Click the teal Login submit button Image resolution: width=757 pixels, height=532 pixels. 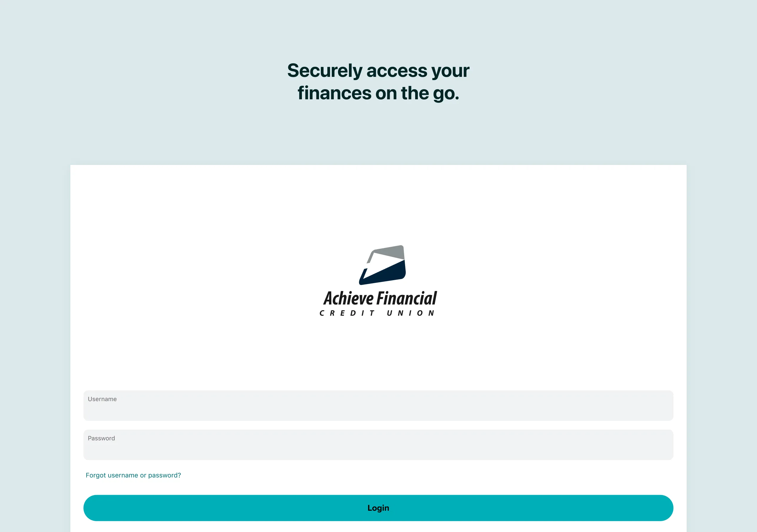[x=378, y=508]
